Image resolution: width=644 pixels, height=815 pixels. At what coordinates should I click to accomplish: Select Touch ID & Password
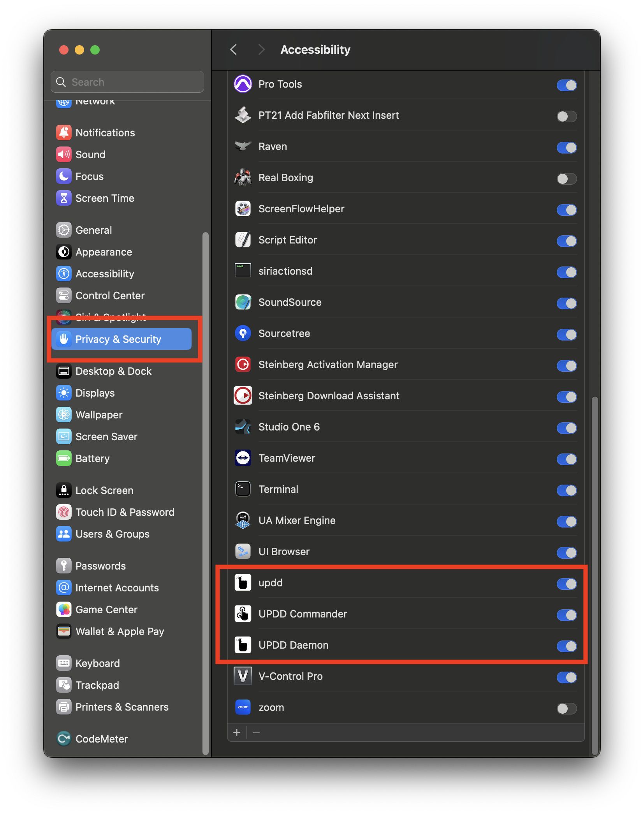pyautogui.click(x=121, y=512)
